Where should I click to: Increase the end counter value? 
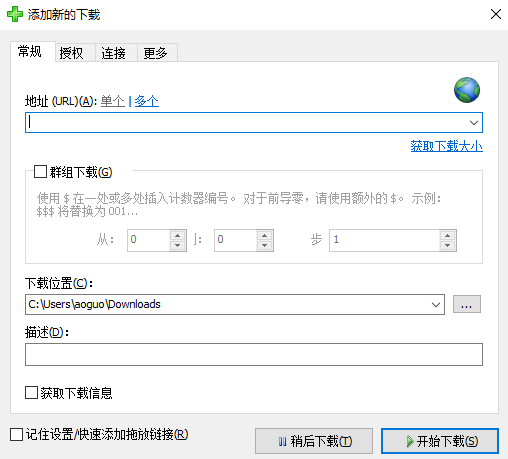pos(265,235)
